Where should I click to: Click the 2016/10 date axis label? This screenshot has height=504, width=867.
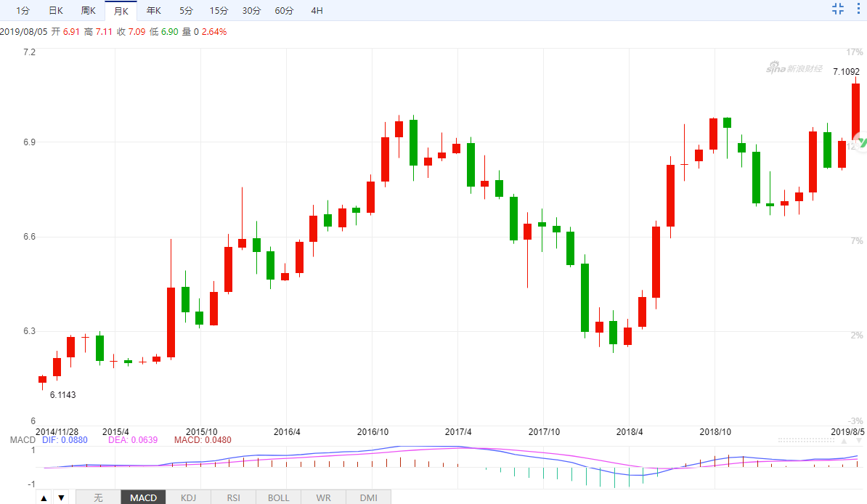(x=373, y=431)
